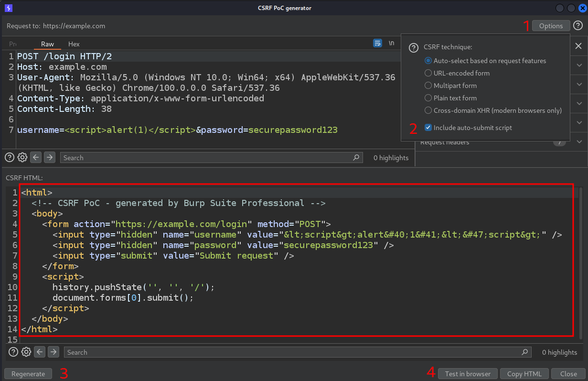Focus the CSRF HTML Search field

click(297, 352)
